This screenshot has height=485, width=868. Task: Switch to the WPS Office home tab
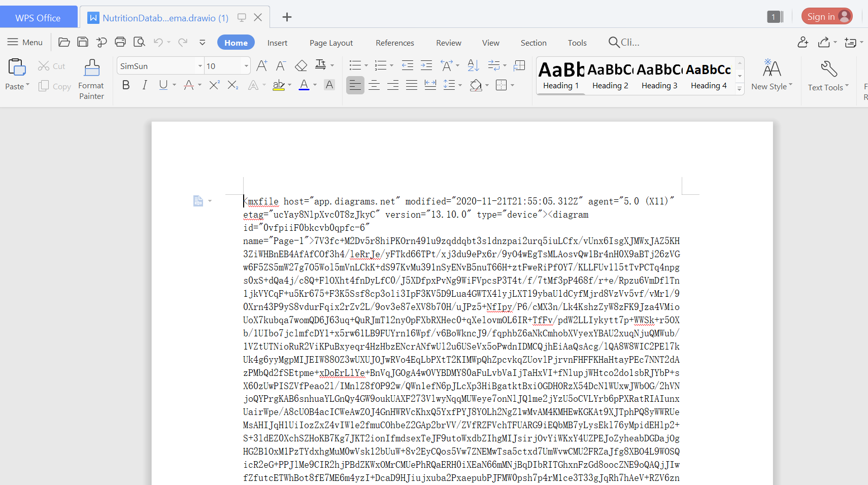(x=38, y=17)
